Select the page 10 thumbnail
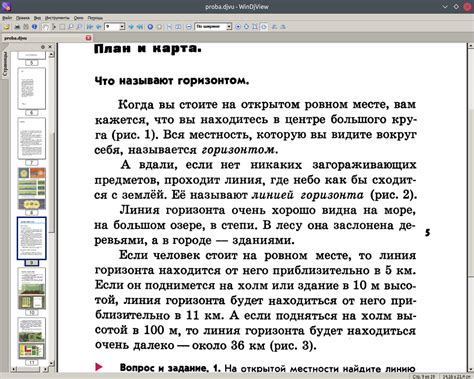Viewport: 474px width, 379px height. click(32, 288)
